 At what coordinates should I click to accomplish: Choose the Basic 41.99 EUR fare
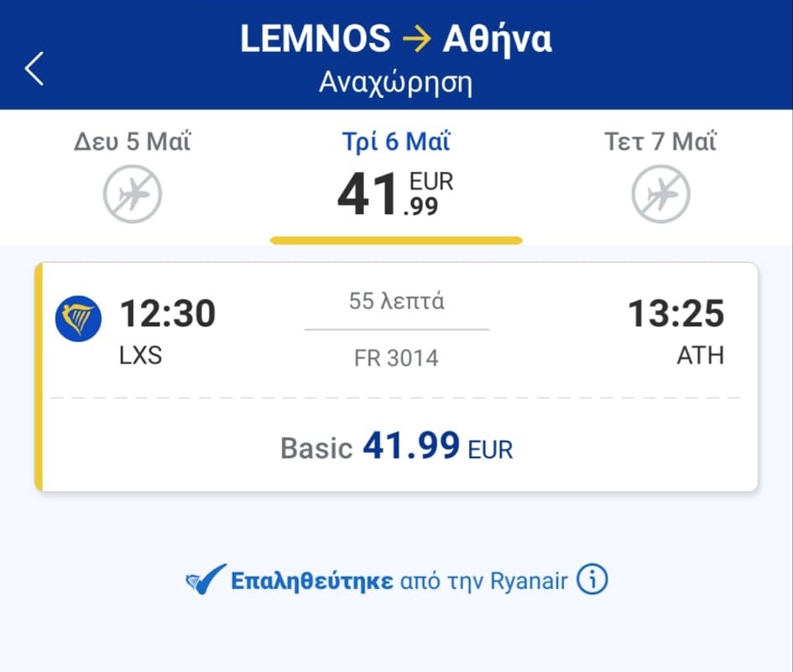tap(396, 447)
